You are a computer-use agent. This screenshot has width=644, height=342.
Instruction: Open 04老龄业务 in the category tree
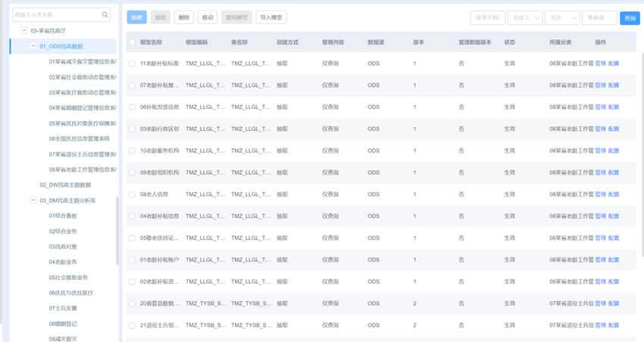63,262
